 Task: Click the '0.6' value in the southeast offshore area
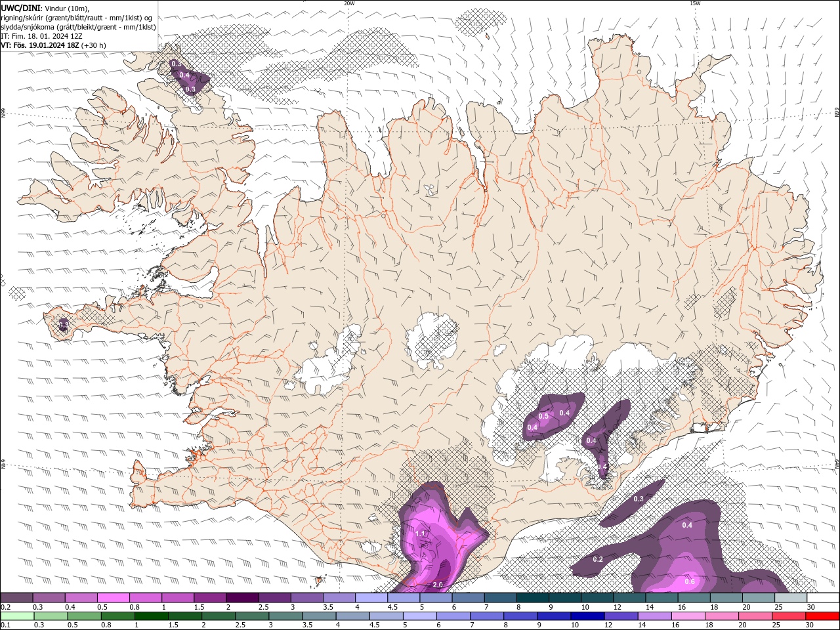tap(690, 581)
